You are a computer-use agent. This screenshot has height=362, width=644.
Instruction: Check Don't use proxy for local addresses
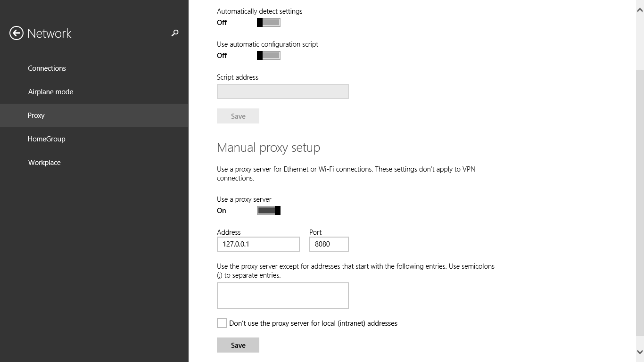click(x=222, y=323)
